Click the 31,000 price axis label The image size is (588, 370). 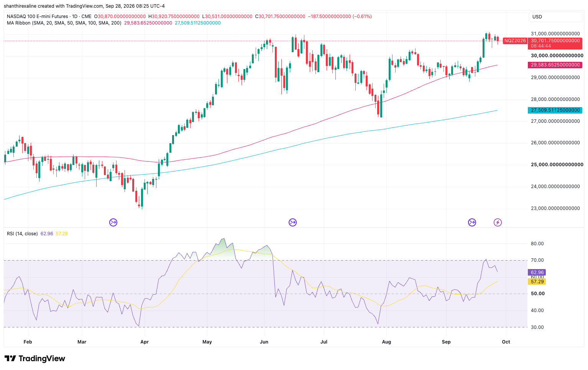pyautogui.click(x=555, y=34)
